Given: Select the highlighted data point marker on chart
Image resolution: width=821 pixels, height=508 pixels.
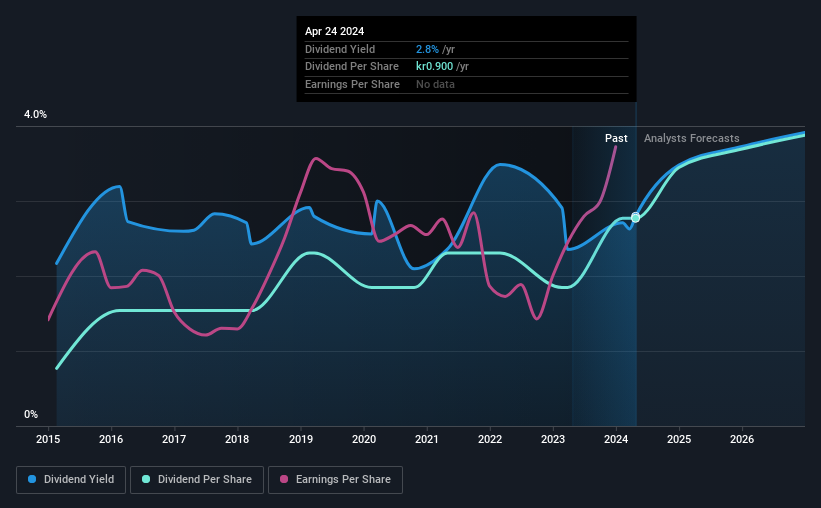Looking at the screenshot, I should click(x=635, y=217).
